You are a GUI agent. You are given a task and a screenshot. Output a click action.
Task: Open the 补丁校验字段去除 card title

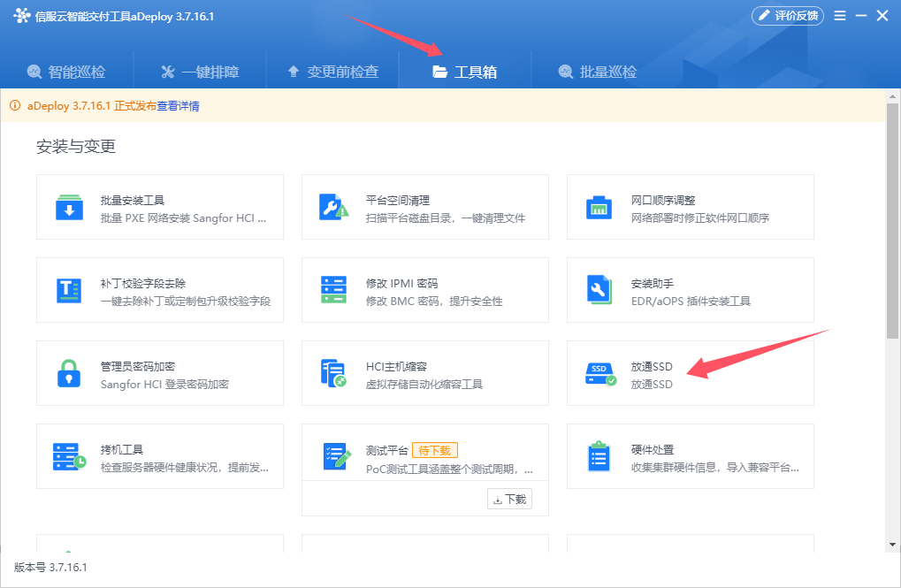(143, 283)
